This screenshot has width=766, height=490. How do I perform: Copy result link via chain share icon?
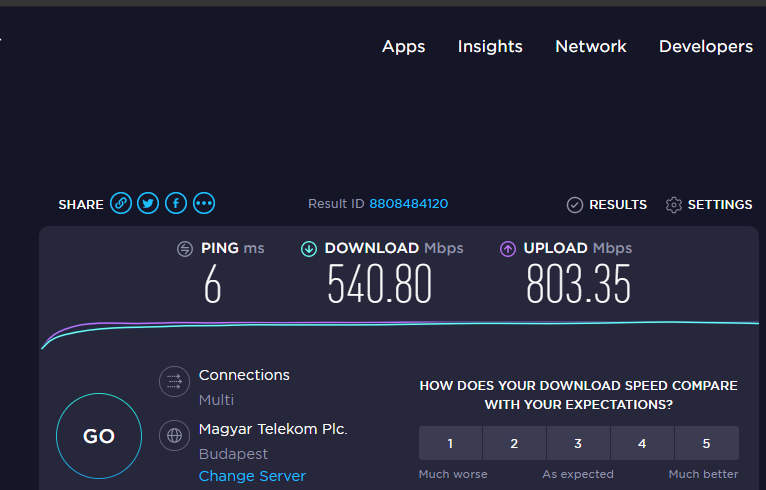(121, 203)
